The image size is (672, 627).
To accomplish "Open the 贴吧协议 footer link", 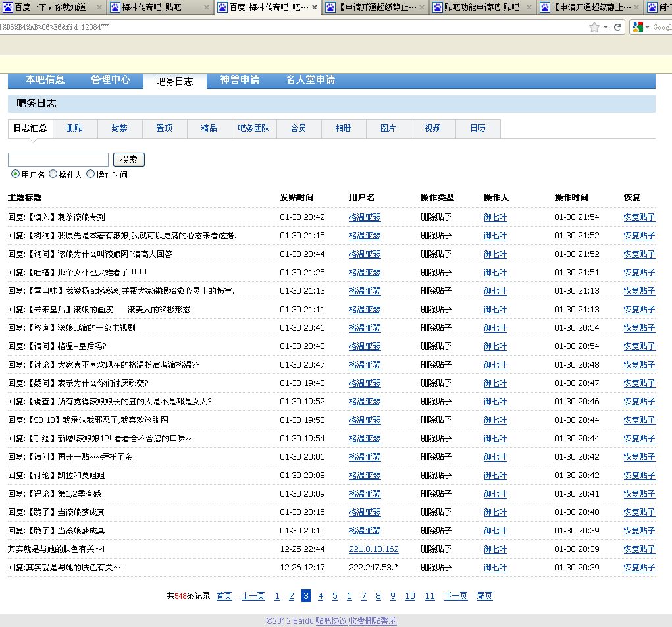I will (331, 621).
